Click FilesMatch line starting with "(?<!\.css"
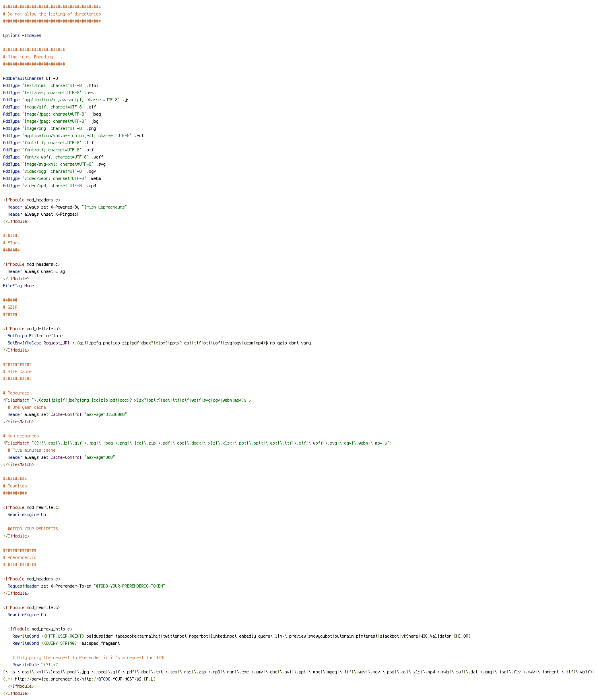The width and height of the screenshot is (598, 700). click(x=197, y=443)
